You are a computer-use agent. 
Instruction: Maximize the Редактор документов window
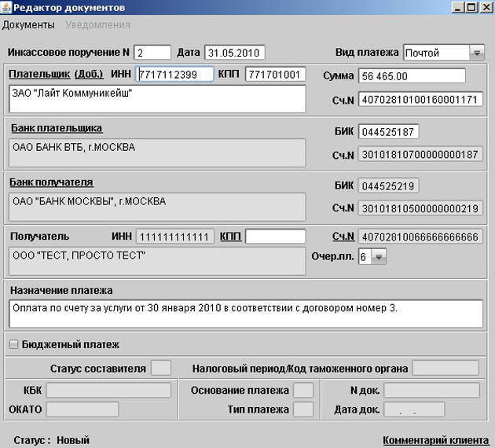click(x=471, y=7)
